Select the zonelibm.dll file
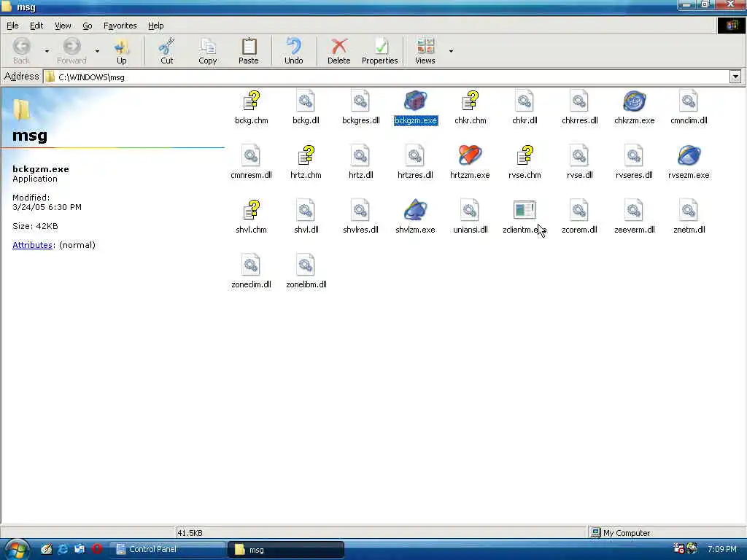The height and width of the screenshot is (560, 747). [x=306, y=272]
